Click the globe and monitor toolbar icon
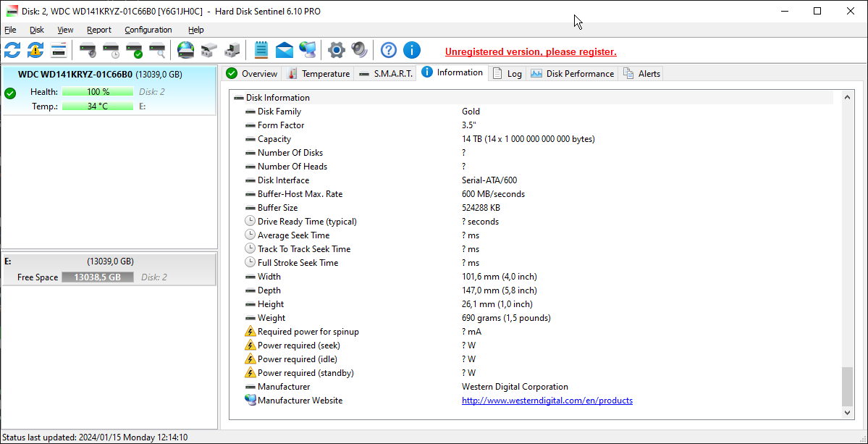The height and width of the screenshot is (444, 868). point(308,51)
